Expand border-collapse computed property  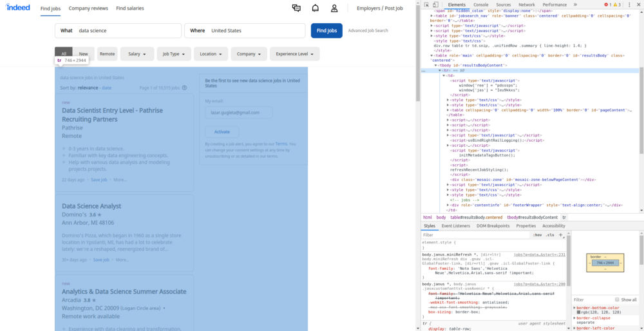click(x=574, y=318)
